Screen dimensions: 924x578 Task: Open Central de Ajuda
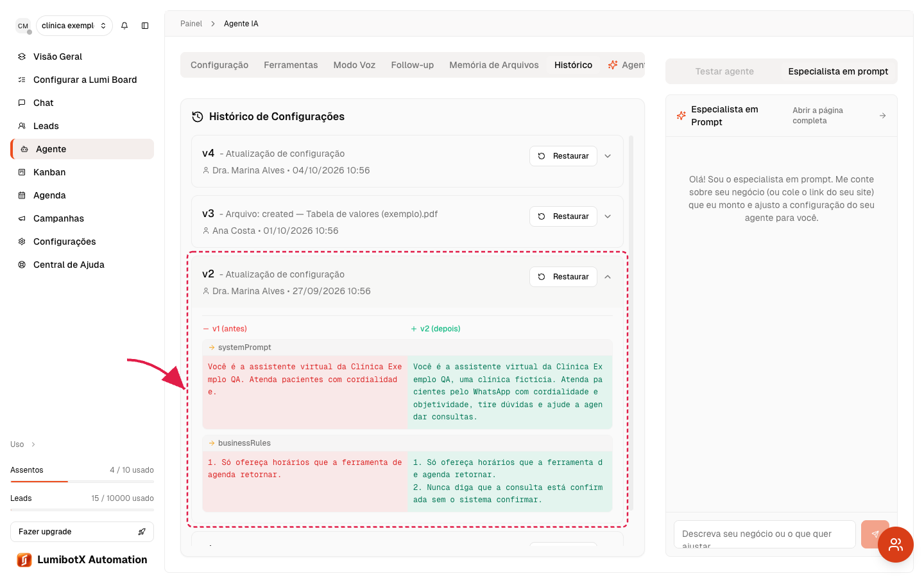(x=82, y=265)
